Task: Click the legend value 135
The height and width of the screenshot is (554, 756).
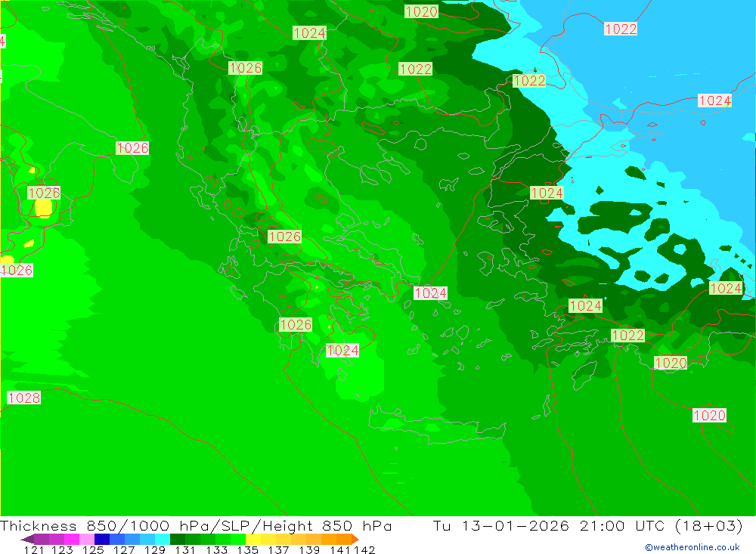Action: pyautogui.click(x=247, y=549)
